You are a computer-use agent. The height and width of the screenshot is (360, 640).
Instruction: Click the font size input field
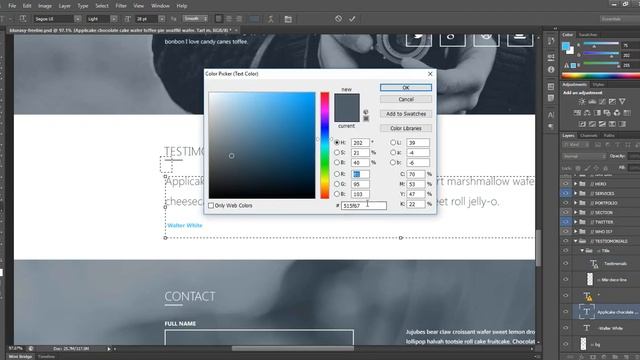pyautogui.click(x=147, y=19)
